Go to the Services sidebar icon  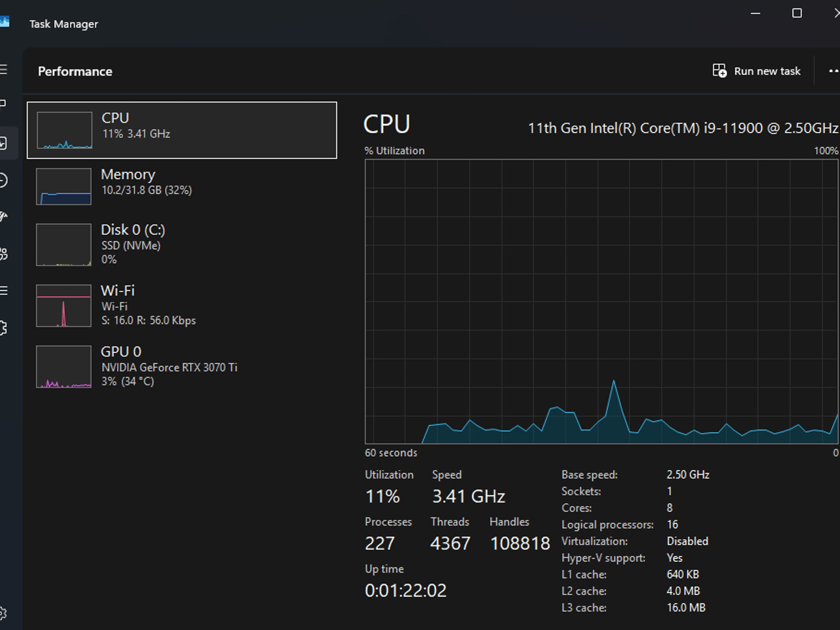(3, 328)
